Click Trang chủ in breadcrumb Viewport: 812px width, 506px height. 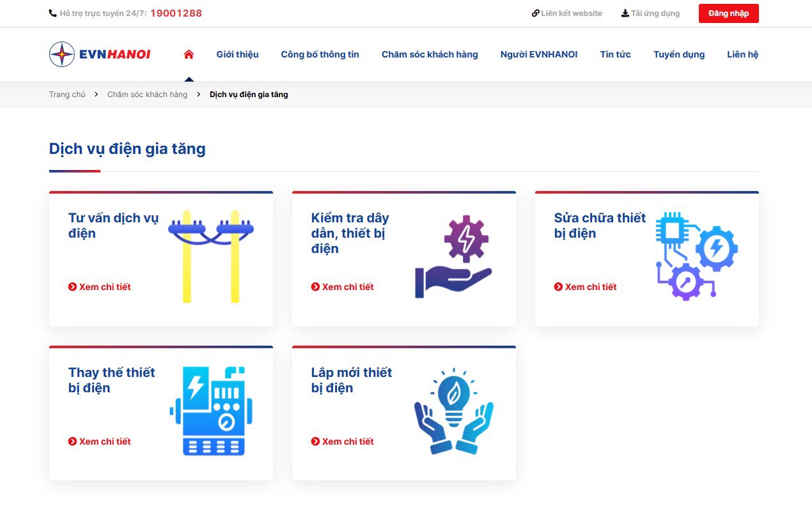point(67,95)
